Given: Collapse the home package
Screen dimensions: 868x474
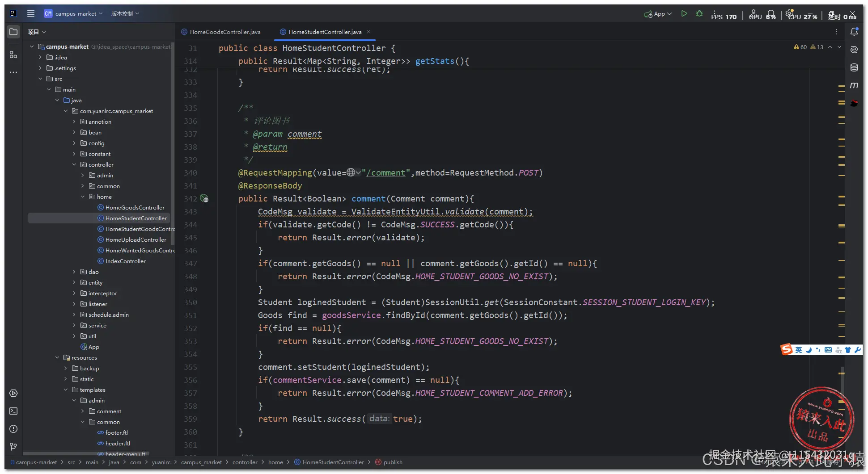Looking at the screenshot, I should [83, 197].
